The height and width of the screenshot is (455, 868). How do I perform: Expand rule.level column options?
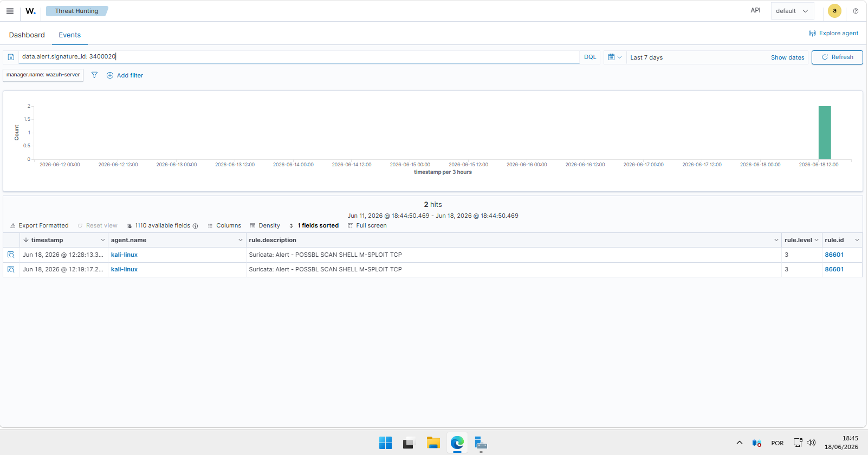817,240
